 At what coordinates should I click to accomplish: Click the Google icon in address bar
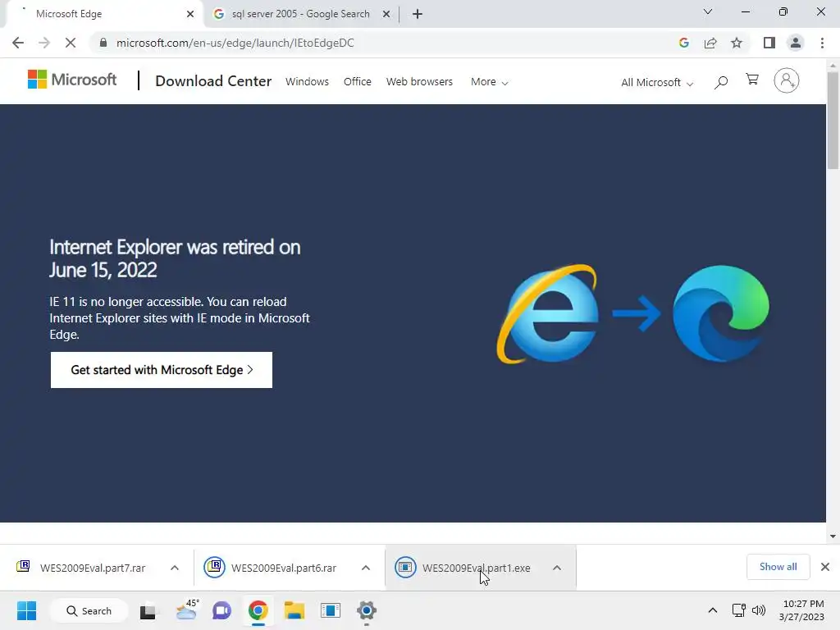click(x=683, y=43)
